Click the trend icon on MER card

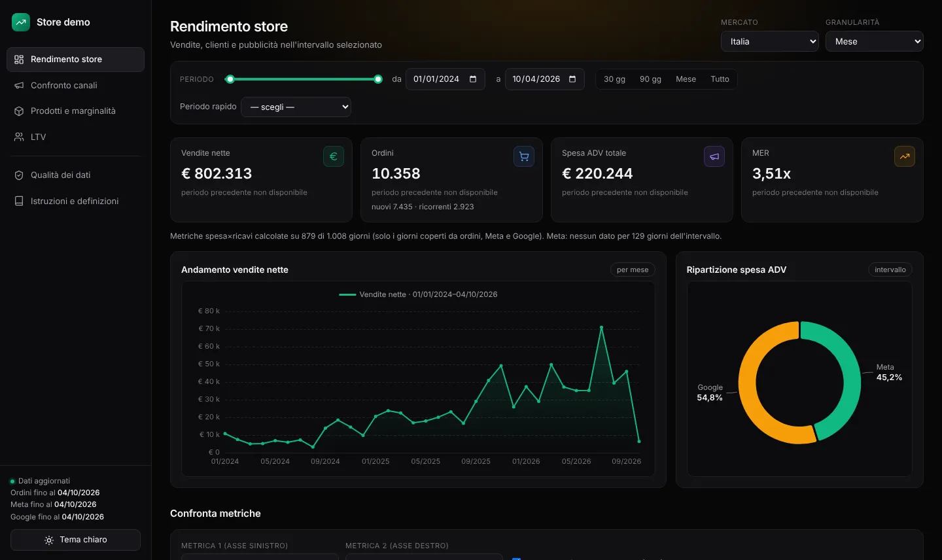click(905, 156)
